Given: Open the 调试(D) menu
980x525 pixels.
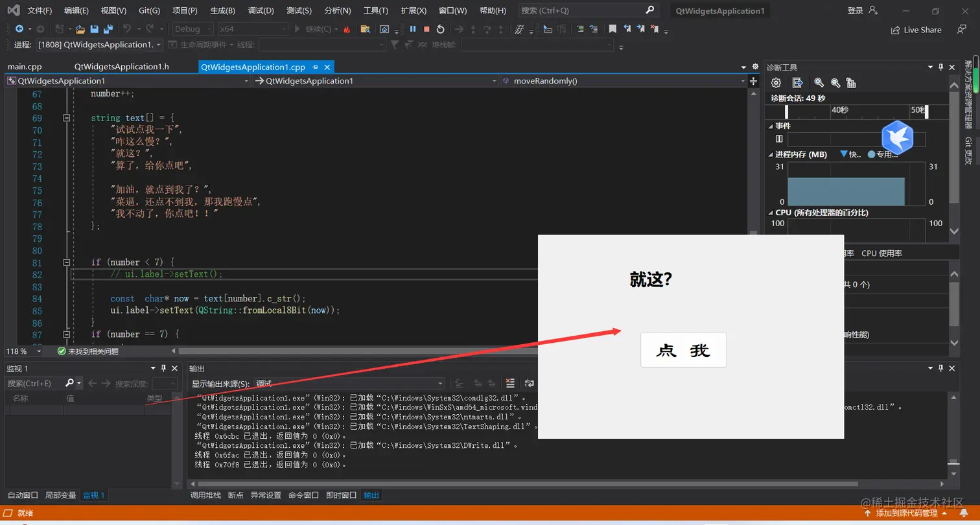Looking at the screenshot, I should pos(261,10).
